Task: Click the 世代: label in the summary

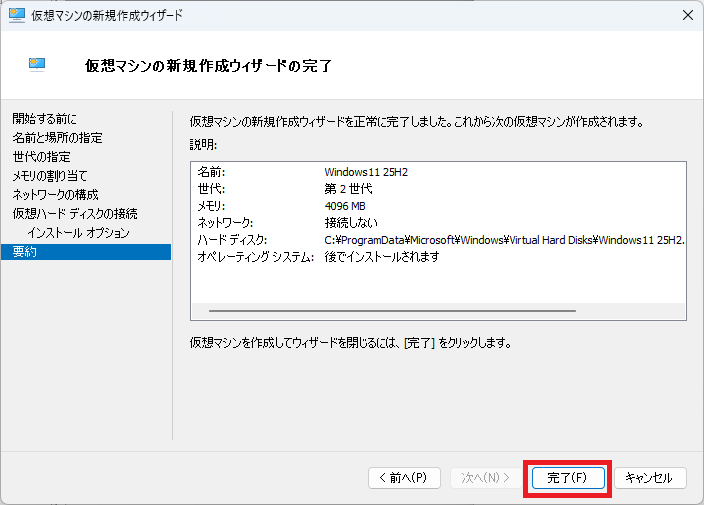Action: [x=211, y=189]
